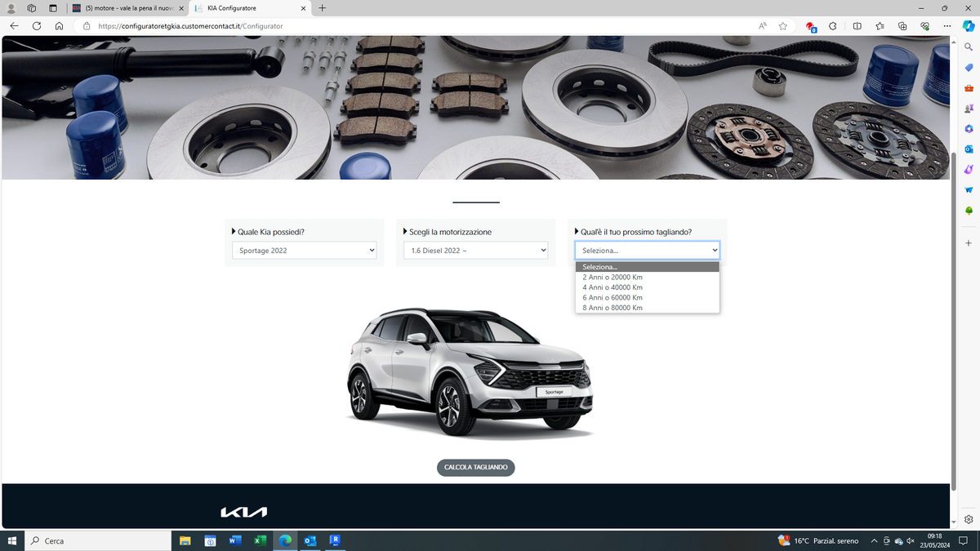Click the Kia logo in the footer
This screenshot has height=551, width=980.
click(243, 512)
